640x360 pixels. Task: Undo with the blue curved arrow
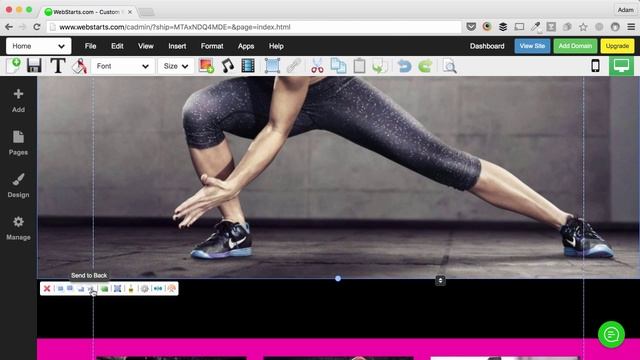[404, 66]
